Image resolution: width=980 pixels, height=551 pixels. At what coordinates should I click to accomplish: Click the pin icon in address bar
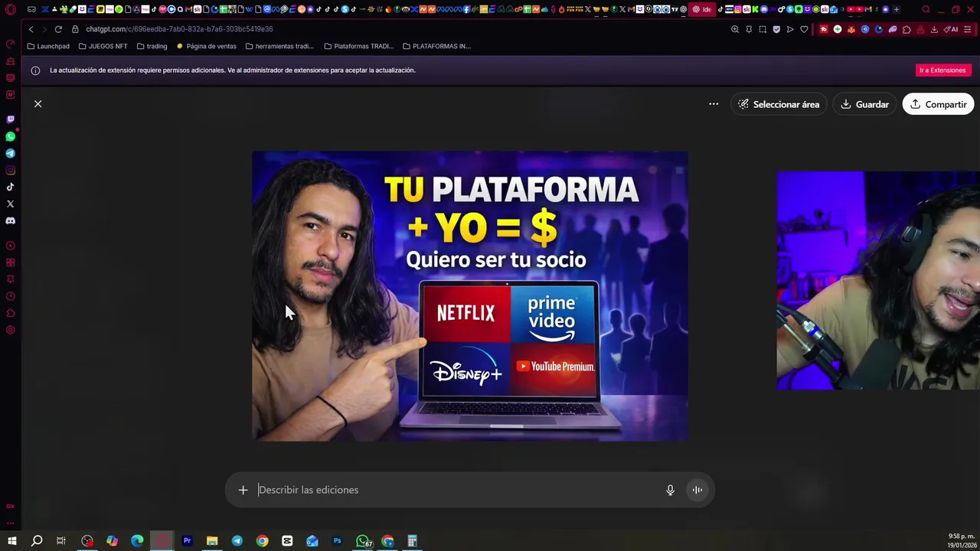click(749, 29)
